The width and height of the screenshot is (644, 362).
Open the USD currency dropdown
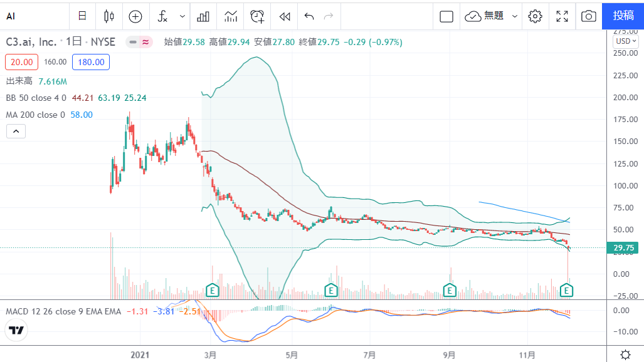626,41
